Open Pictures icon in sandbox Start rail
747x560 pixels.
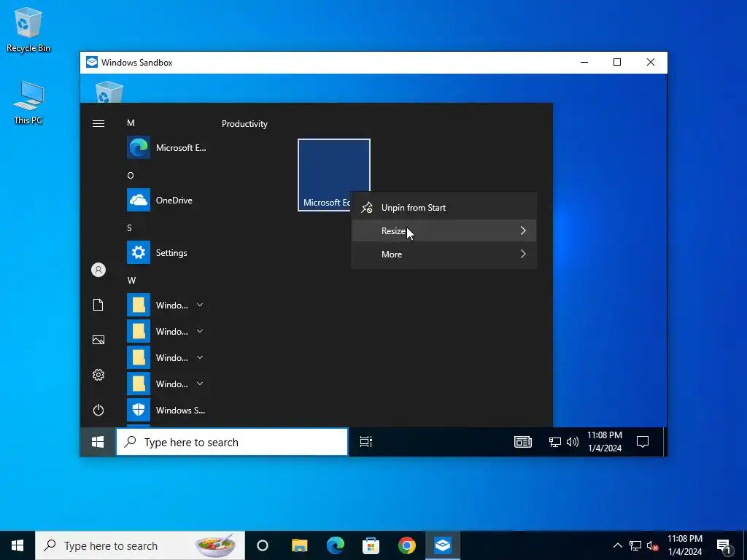[x=98, y=340]
